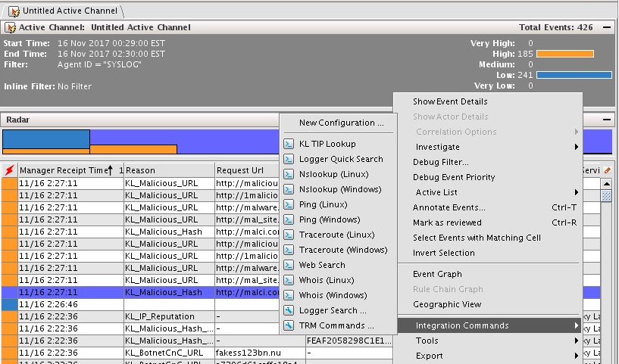
Task: Click the orange High severity bar
Action: pyautogui.click(x=564, y=54)
